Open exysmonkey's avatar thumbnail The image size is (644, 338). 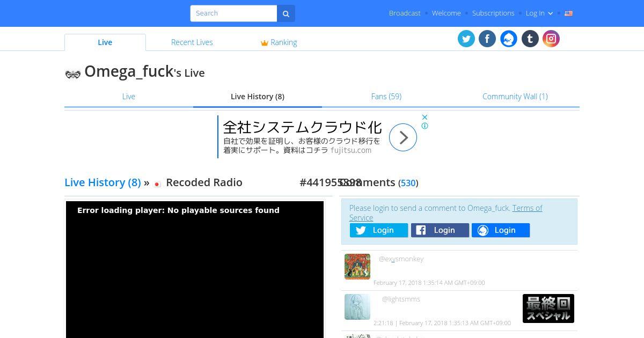click(357, 267)
